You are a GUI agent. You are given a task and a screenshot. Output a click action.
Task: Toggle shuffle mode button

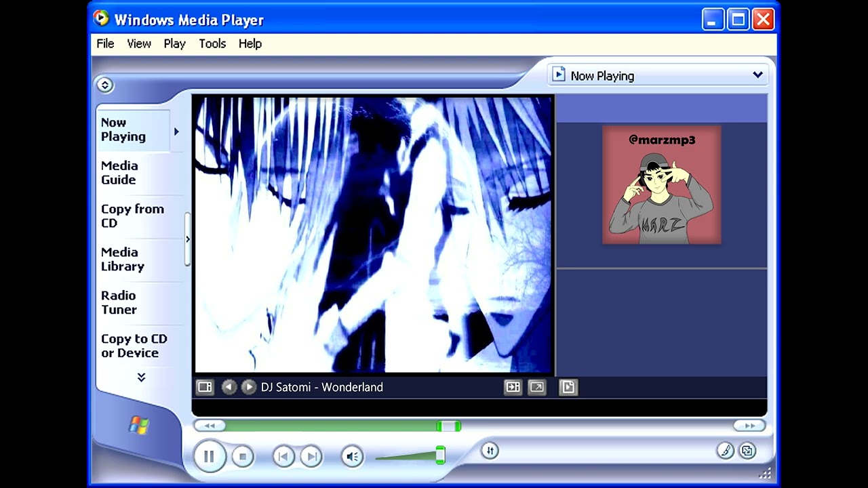490,451
